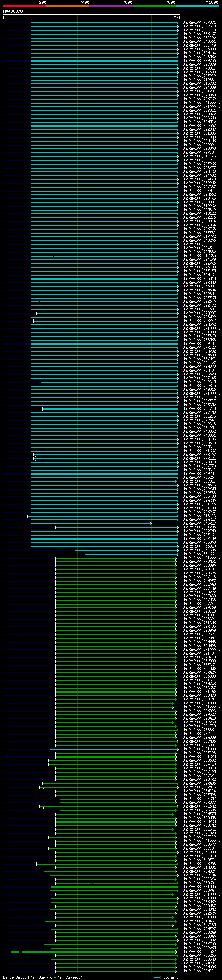Select label UniRef100_A9NUZ2

point(199,114)
